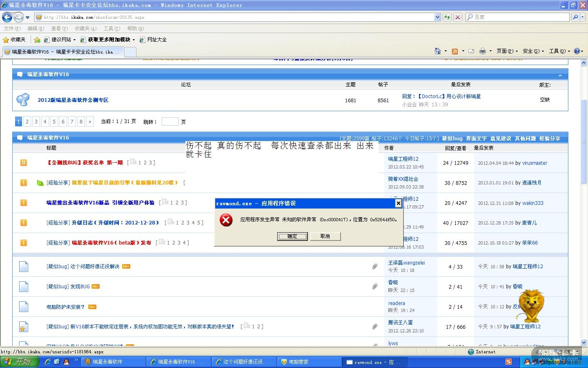Click the Windows 开始 start button
Screen dimensions: 588x368
pyautogui.click(x=19, y=362)
